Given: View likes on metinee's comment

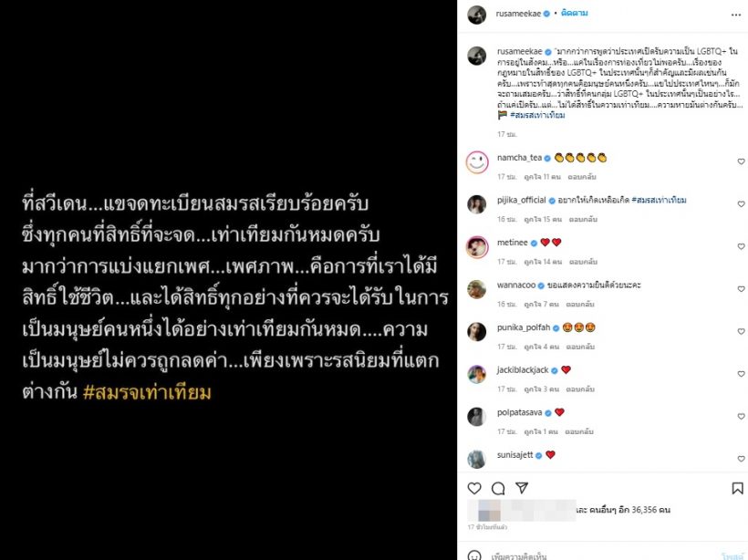Looking at the screenshot, I should (543, 262).
